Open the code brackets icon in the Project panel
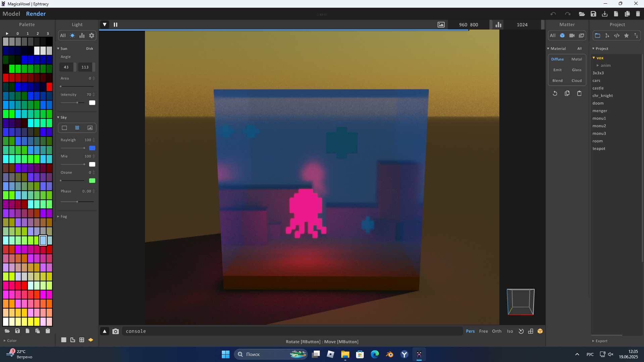This screenshot has width=644, height=362. point(617,36)
